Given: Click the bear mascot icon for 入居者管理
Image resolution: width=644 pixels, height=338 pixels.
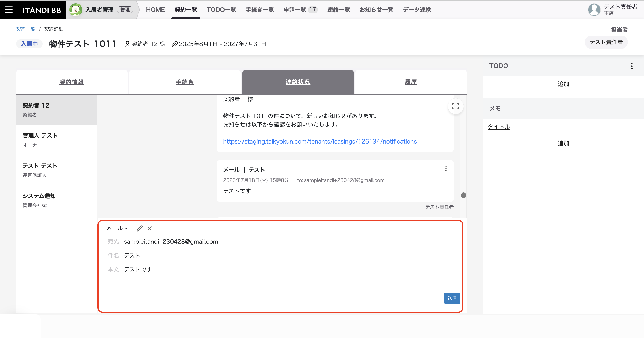Looking at the screenshot, I should coord(76,10).
